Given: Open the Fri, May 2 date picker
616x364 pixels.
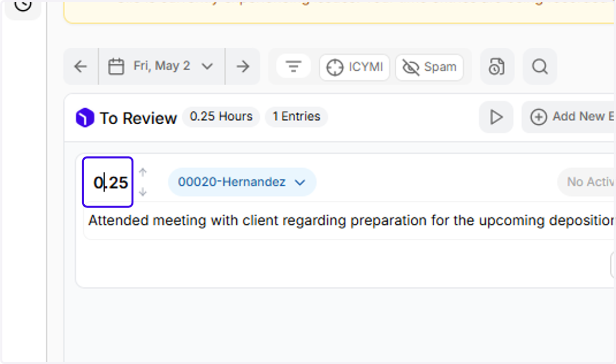Looking at the screenshot, I should pyautogui.click(x=162, y=66).
